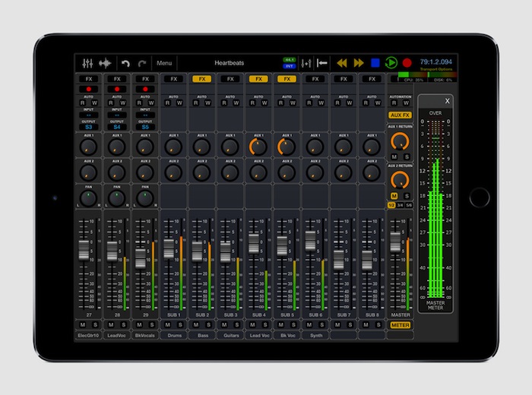
Task: Click the PAN knob on channel 27
Action: pos(88,199)
